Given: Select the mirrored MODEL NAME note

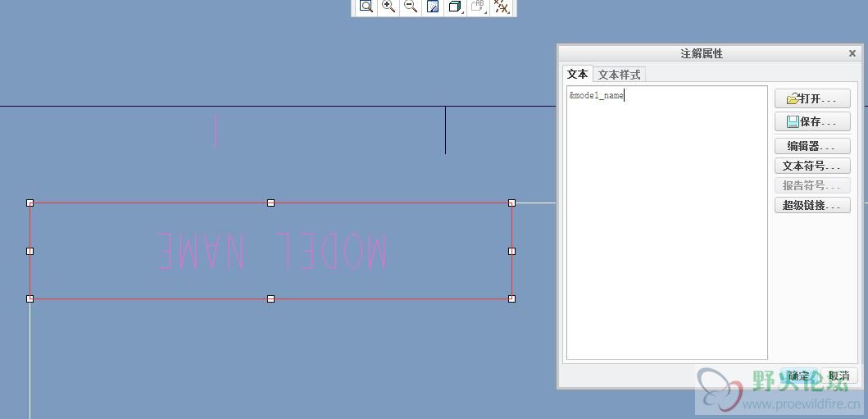Looking at the screenshot, I should click(x=271, y=251).
